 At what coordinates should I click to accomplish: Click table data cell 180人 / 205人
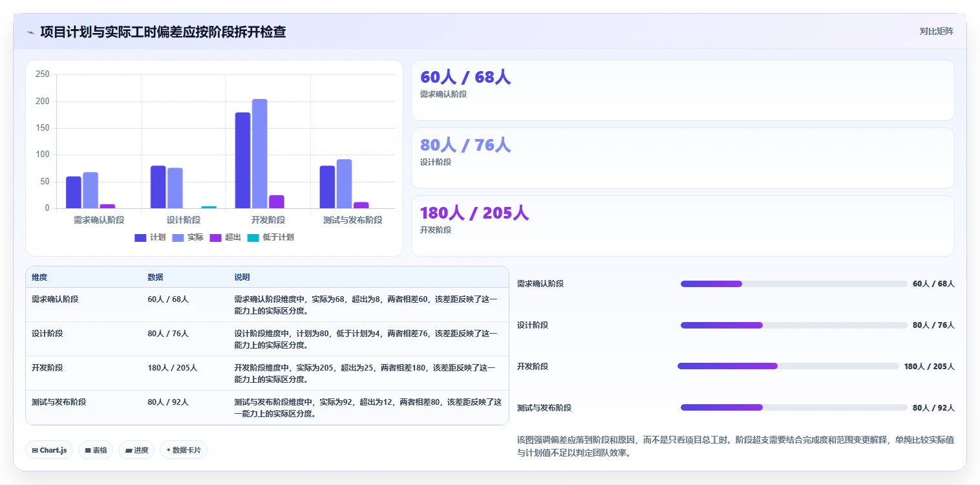tap(173, 367)
